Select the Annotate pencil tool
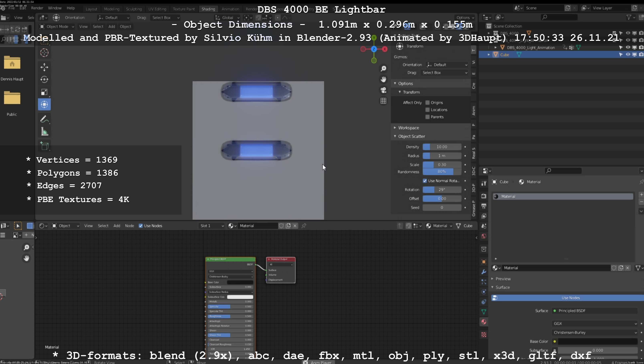The height and width of the screenshot is (364, 644). pyautogui.click(x=44, y=119)
